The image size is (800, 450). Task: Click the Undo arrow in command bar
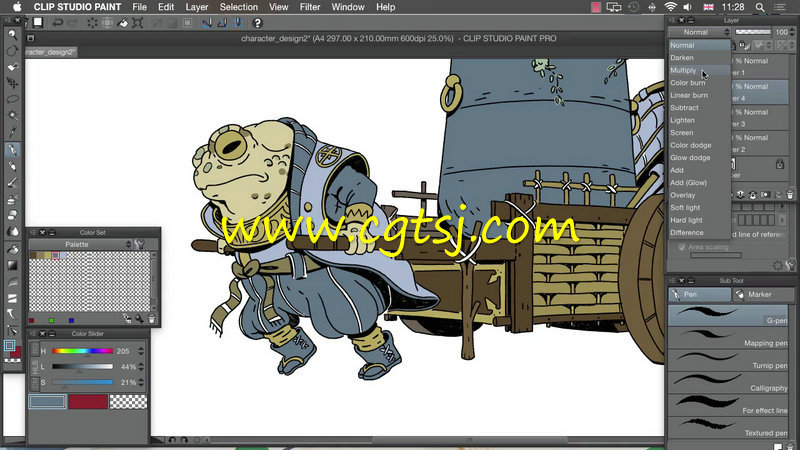[x=57, y=22]
